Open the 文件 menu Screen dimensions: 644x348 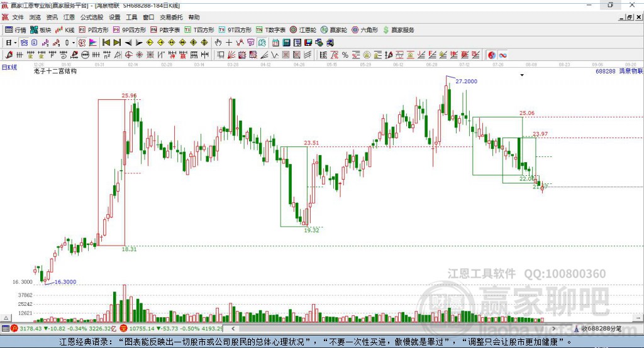pyautogui.click(x=18, y=17)
